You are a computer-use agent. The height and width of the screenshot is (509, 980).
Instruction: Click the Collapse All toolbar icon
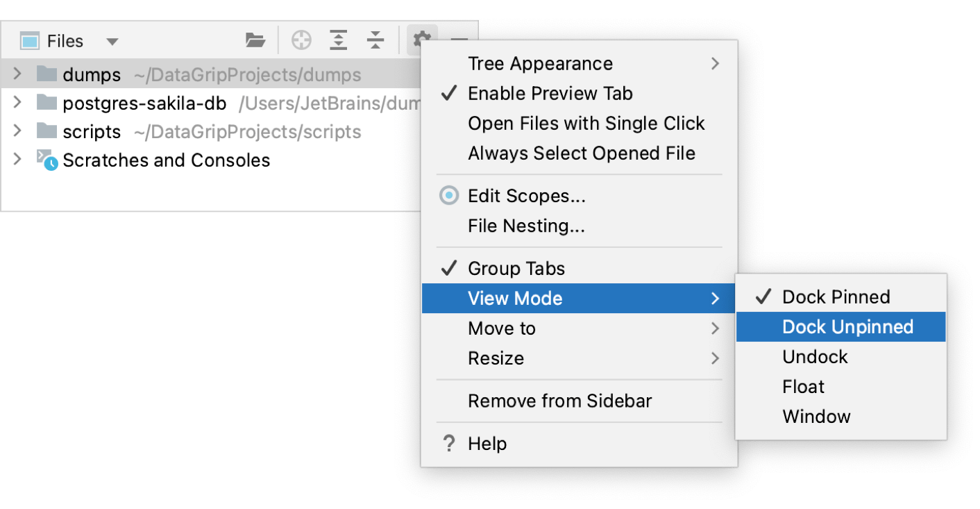click(375, 40)
